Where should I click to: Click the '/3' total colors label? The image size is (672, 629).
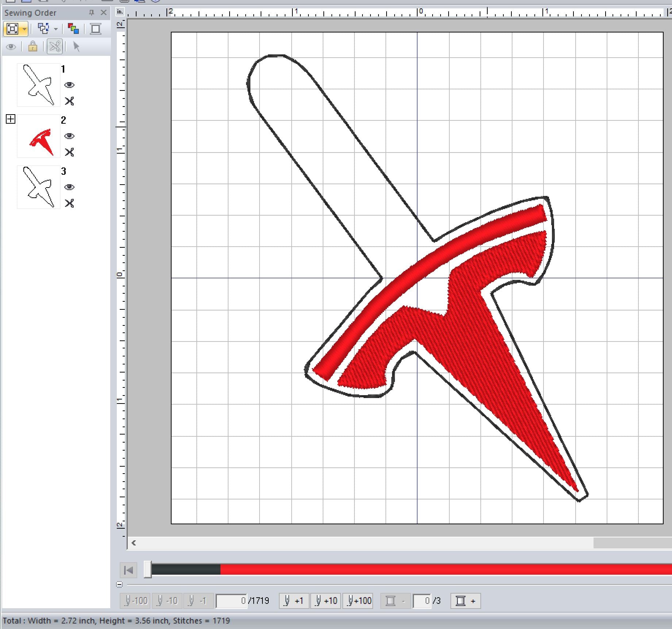437,601
